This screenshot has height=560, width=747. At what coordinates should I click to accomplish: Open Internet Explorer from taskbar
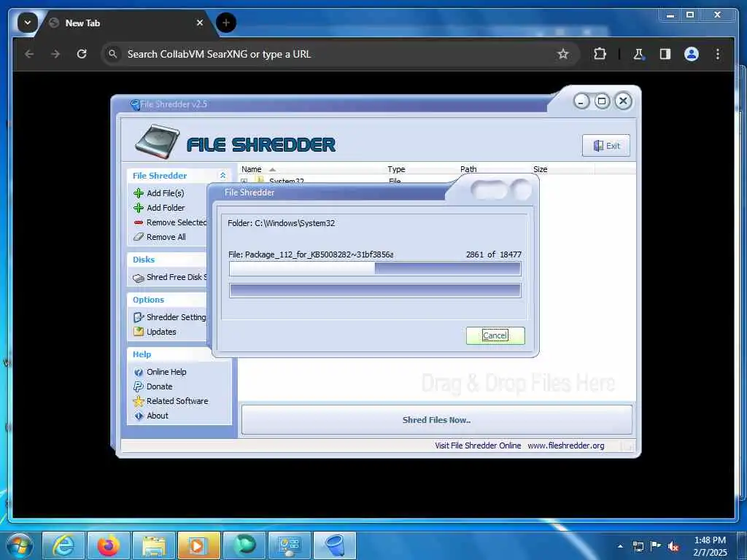pos(63,545)
